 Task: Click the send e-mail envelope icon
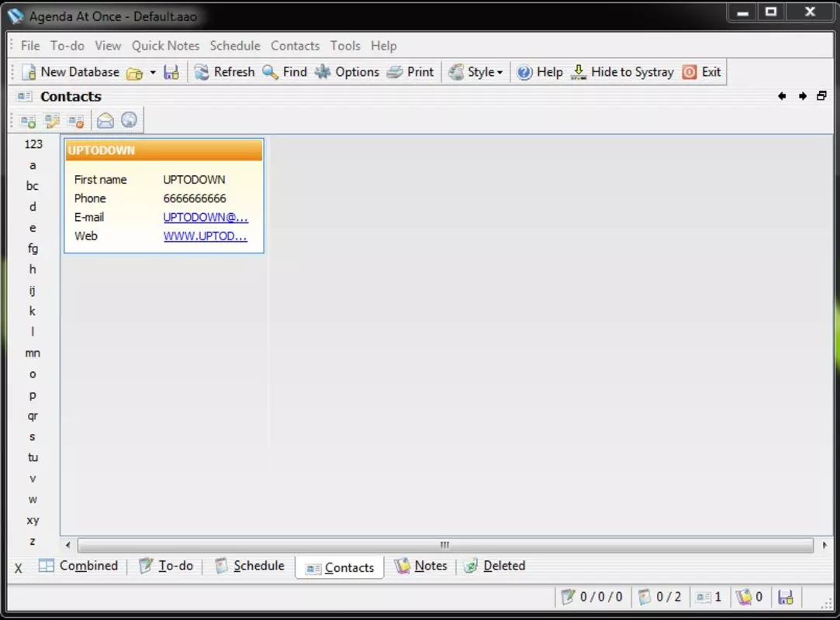point(105,121)
